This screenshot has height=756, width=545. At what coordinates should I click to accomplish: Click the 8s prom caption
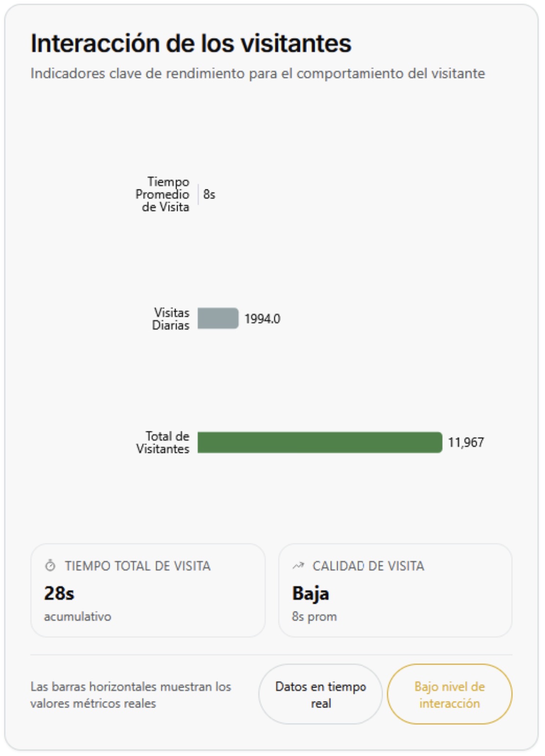(314, 616)
